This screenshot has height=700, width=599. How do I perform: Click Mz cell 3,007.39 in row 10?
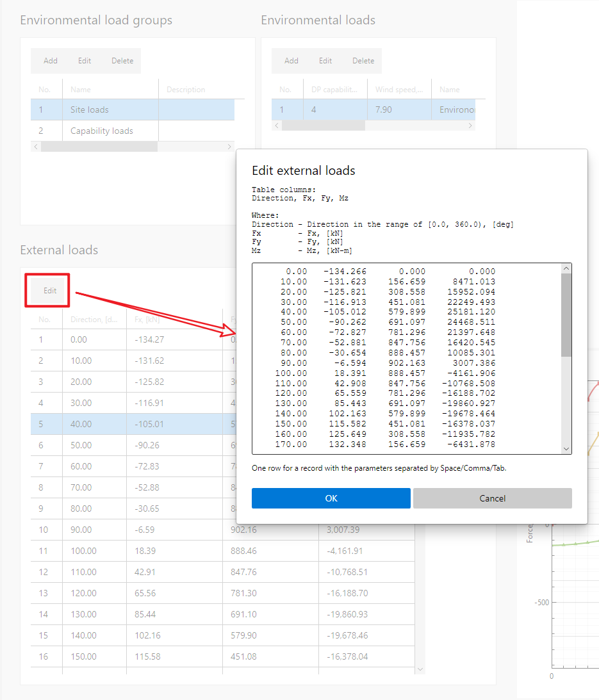click(x=366, y=530)
